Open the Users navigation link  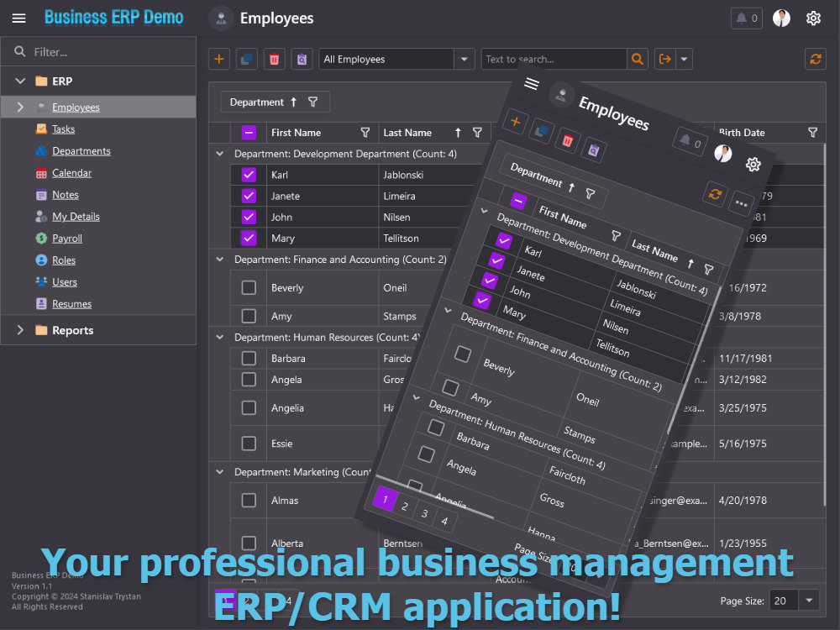[65, 281]
